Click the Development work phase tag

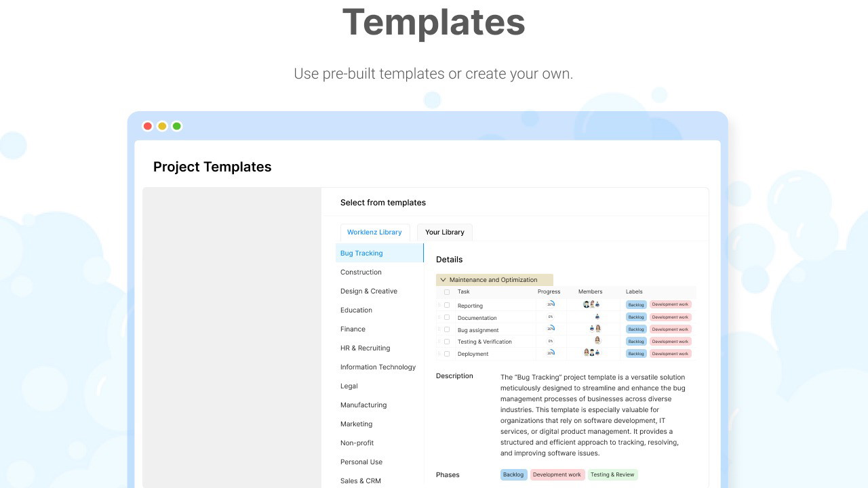(x=557, y=475)
